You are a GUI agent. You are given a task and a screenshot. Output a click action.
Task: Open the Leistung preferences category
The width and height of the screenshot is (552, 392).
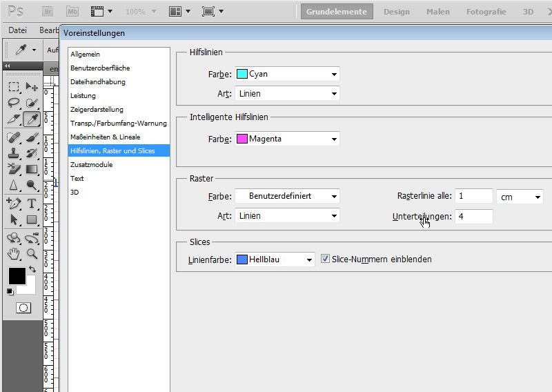pos(83,95)
